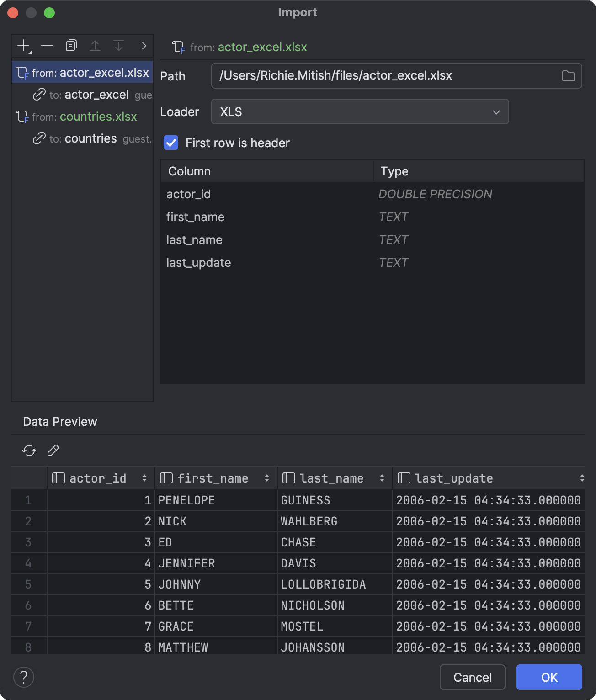The image size is (596, 700).
Task: Open the preview editor with the pencil icon
Action: (53, 451)
